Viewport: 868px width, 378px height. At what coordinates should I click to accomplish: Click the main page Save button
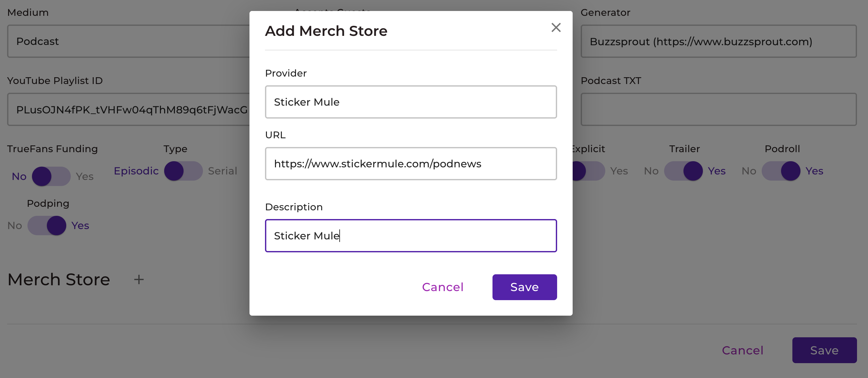tap(824, 350)
